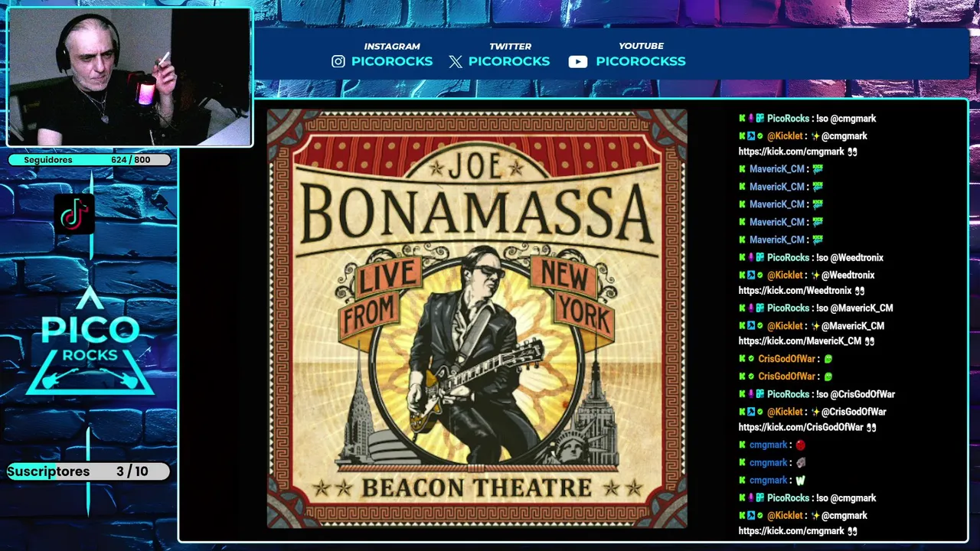Screen dimensions: 980x551
Task: Click '@Weedtronix' mention in Kicklet's message
Action: click(848, 275)
